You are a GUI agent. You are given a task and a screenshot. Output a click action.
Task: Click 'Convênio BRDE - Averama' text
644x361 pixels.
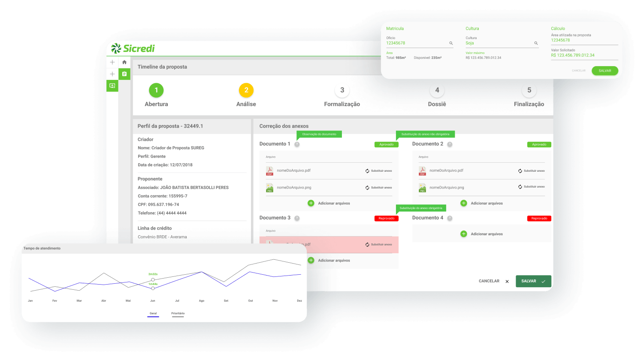click(162, 237)
